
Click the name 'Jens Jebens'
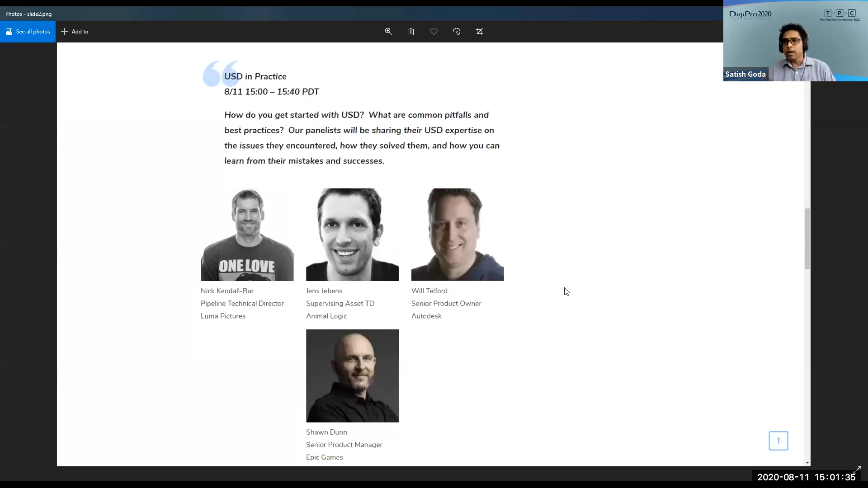[x=324, y=291]
